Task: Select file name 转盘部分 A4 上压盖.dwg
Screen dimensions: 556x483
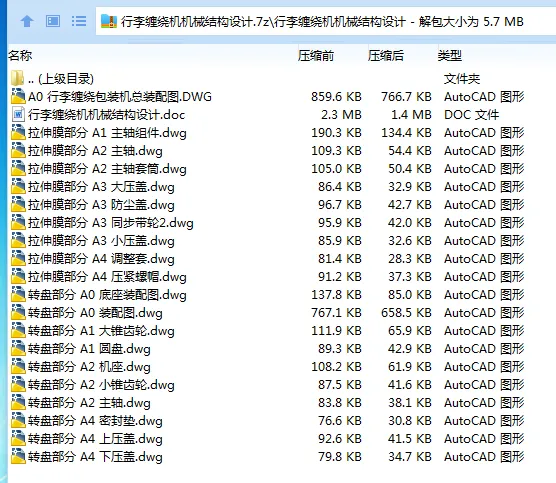Action: click(x=95, y=439)
